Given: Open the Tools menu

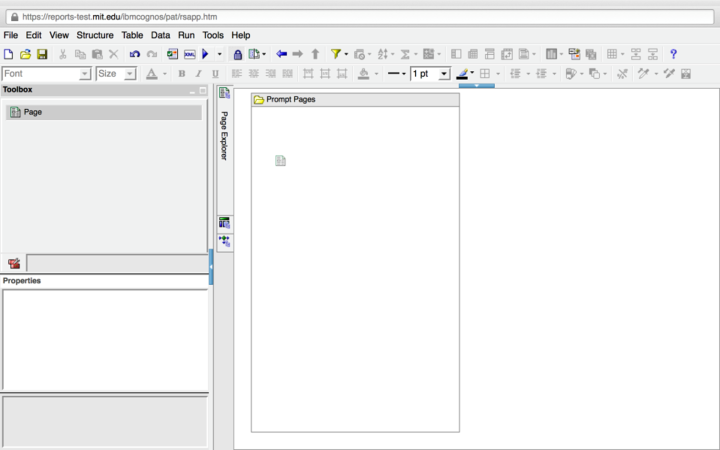Looking at the screenshot, I should click(213, 35).
